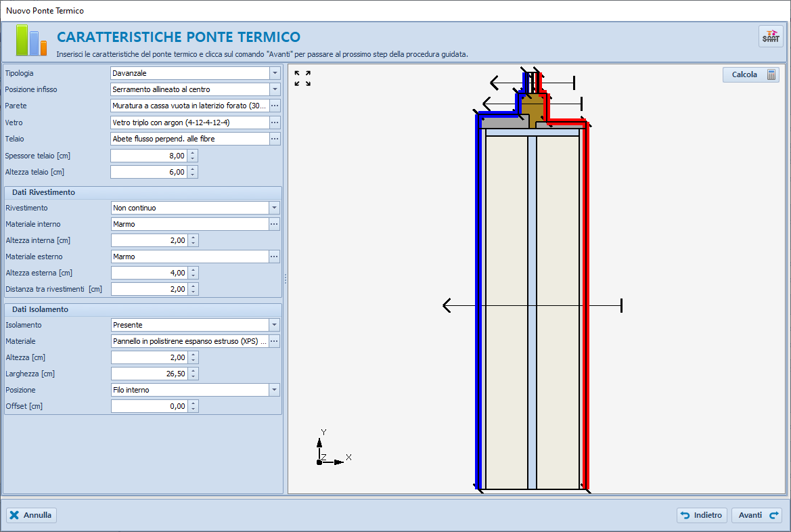The height and width of the screenshot is (532, 791).
Task: Expand the Tipologia dropdown
Action: coord(275,73)
